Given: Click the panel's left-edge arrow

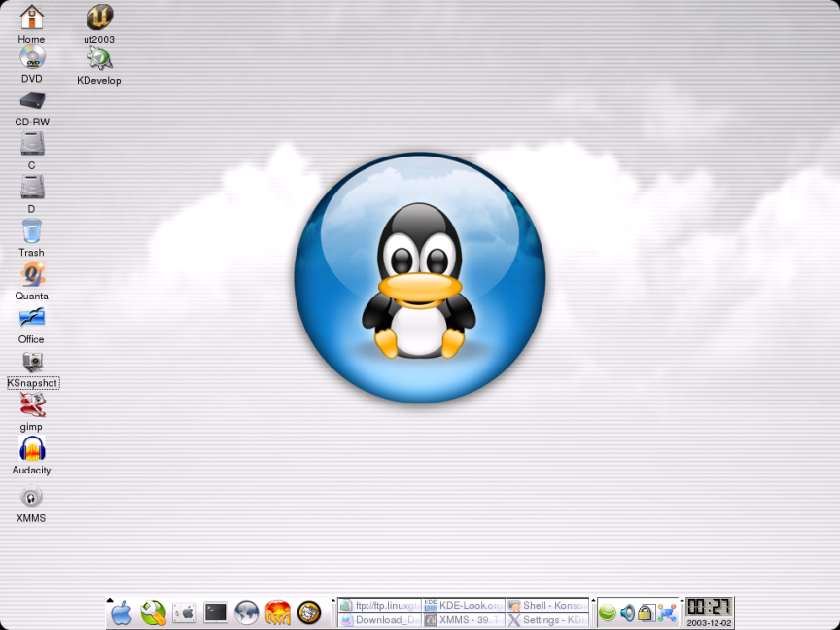Looking at the screenshot, I should tap(109, 601).
